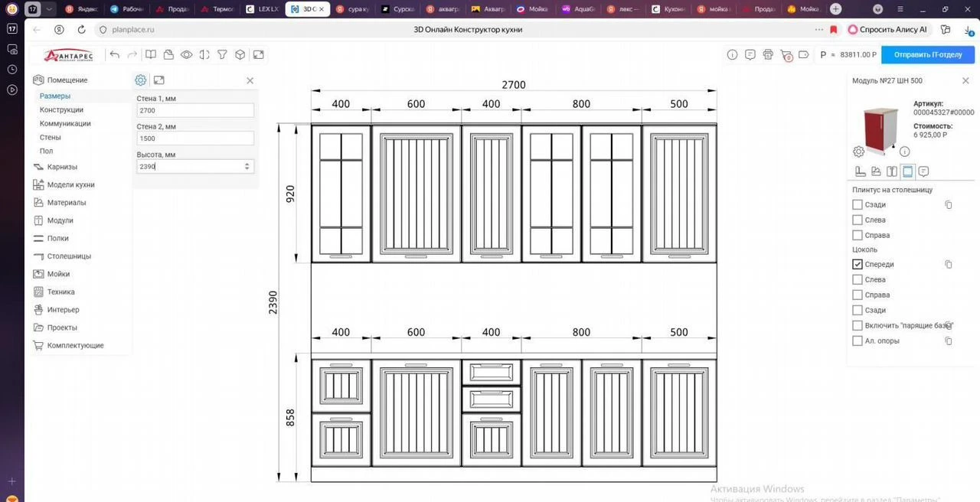Viewport: 980px width, 502px height.
Task: Undo the last action in the constructor
Action: coord(115,54)
